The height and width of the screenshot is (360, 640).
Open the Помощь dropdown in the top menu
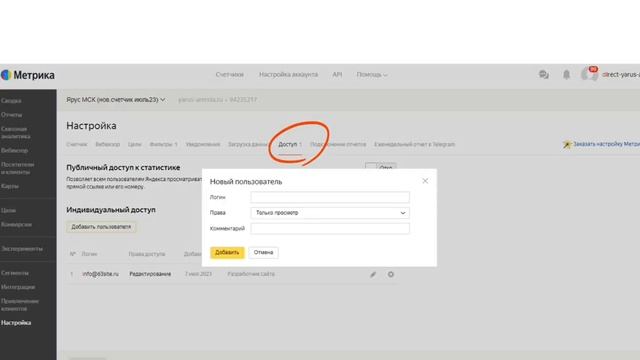tap(371, 75)
